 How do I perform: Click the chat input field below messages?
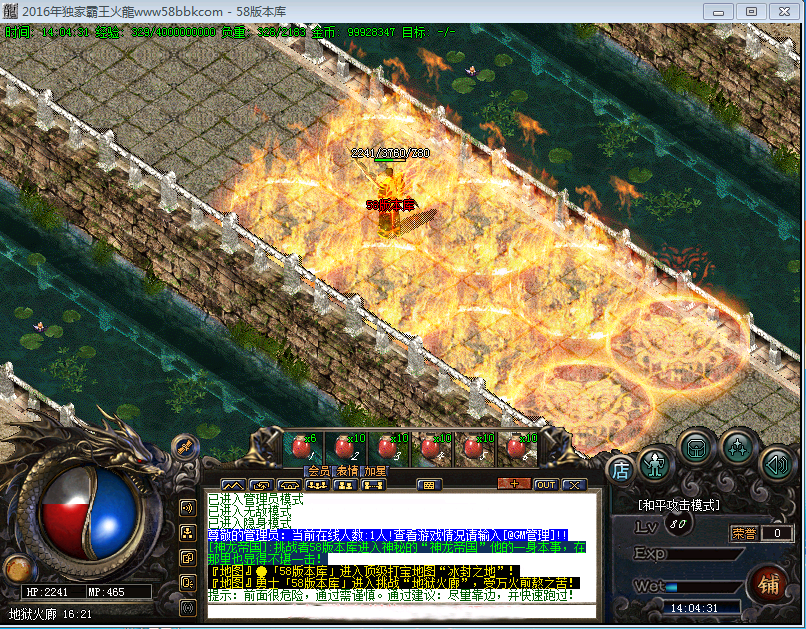pos(401,611)
